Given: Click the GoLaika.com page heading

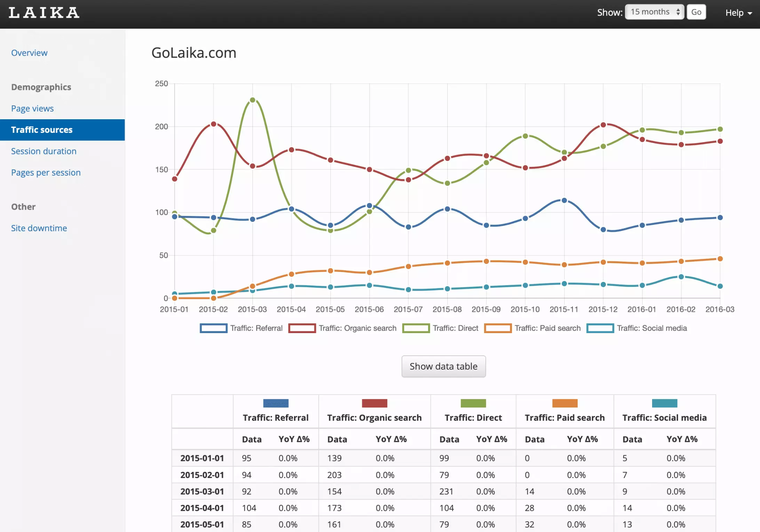Looking at the screenshot, I should point(194,53).
